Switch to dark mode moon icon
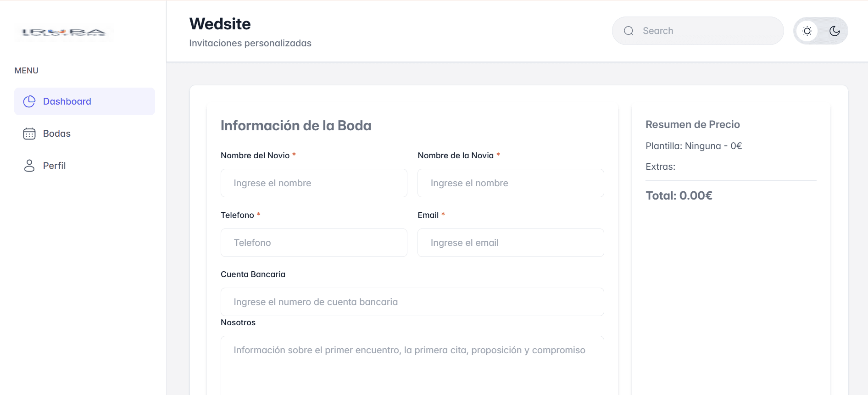Screen dimensions: 868x395 pyautogui.click(x=835, y=31)
